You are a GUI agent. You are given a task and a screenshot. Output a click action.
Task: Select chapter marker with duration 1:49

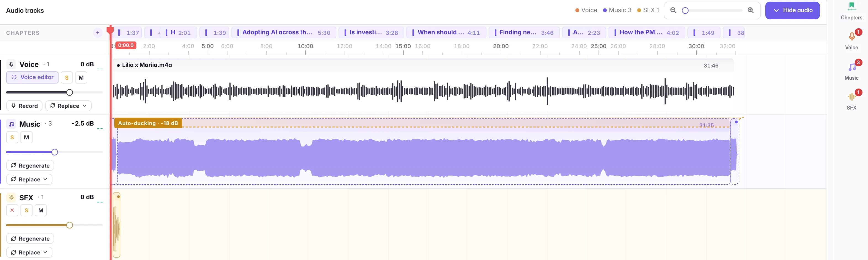[704, 32]
